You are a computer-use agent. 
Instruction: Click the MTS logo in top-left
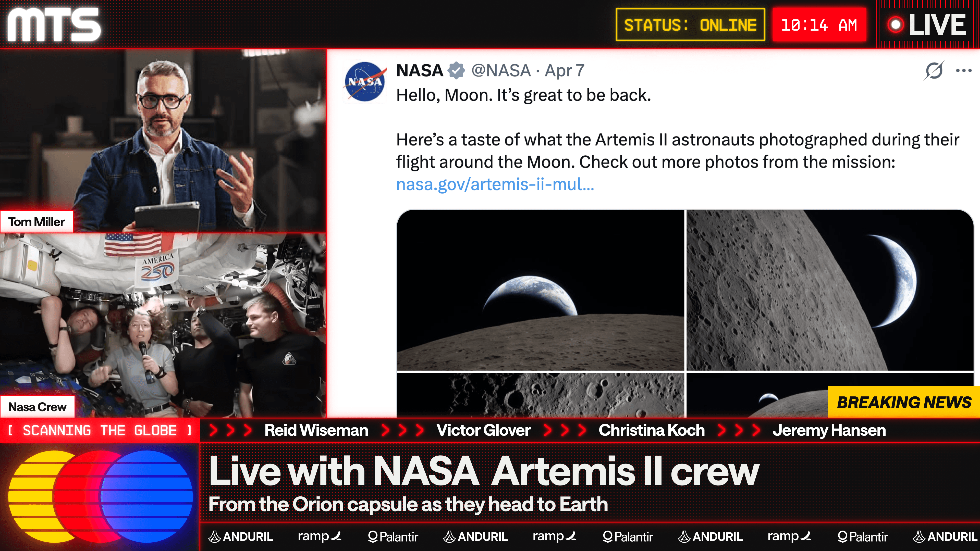click(54, 25)
